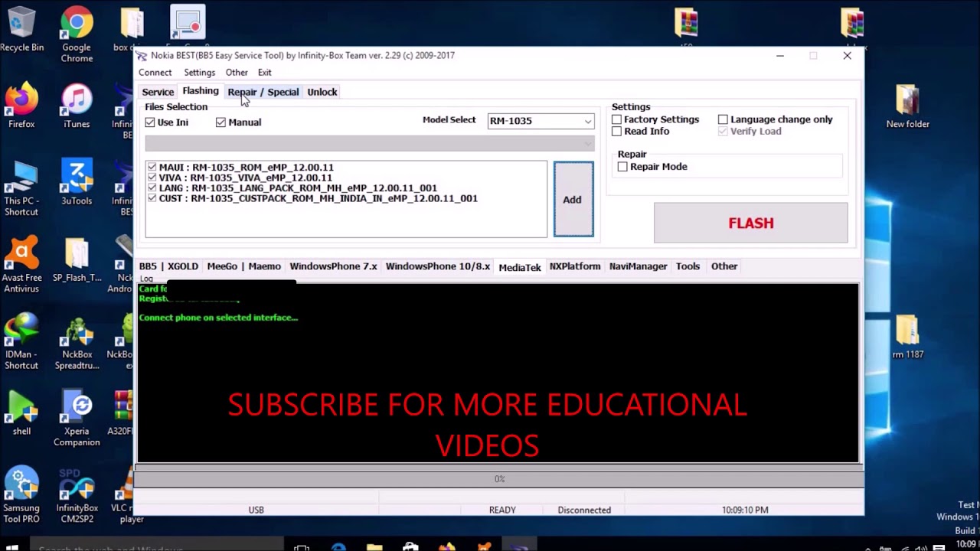
Task: Select the BB5 | XGOLD platform tab
Action: (x=168, y=266)
